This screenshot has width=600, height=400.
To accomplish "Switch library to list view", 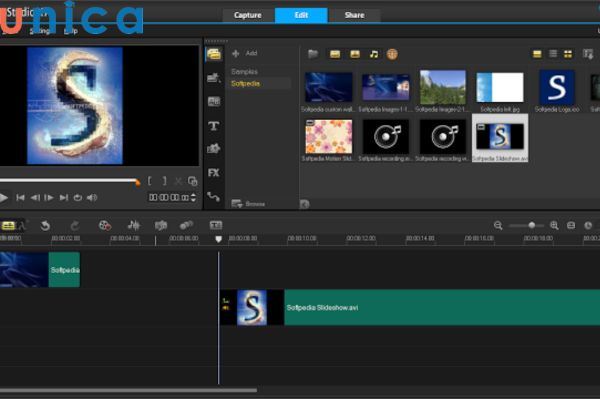I will pyautogui.click(x=553, y=54).
